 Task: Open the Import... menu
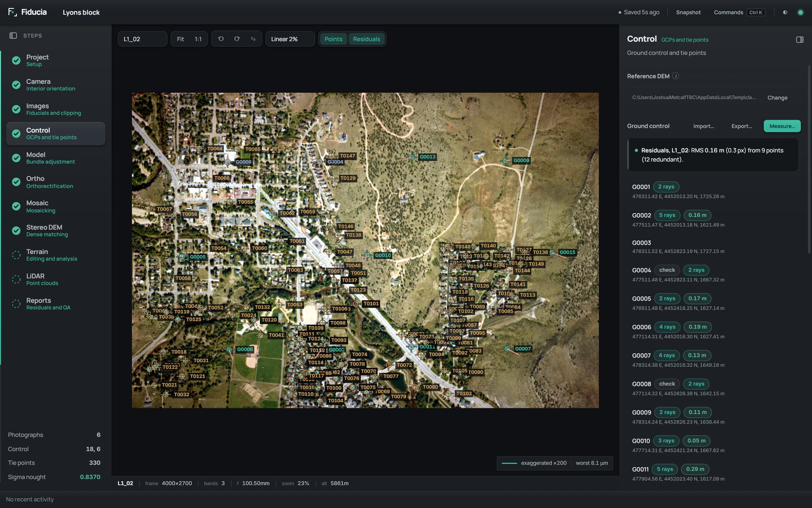[x=704, y=126]
